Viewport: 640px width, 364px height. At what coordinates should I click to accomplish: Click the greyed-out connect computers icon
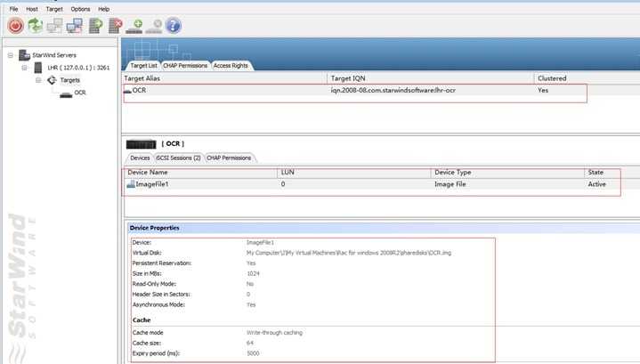click(x=54, y=26)
